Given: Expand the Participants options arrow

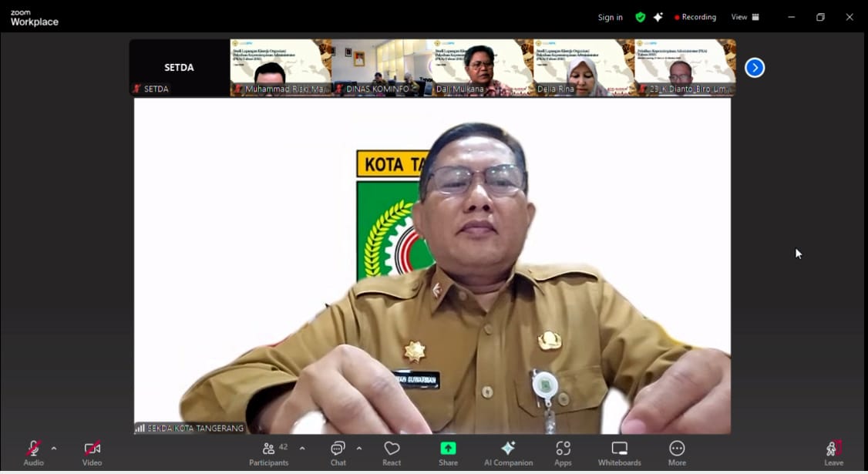Looking at the screenshot, I should tap(302, 449).
